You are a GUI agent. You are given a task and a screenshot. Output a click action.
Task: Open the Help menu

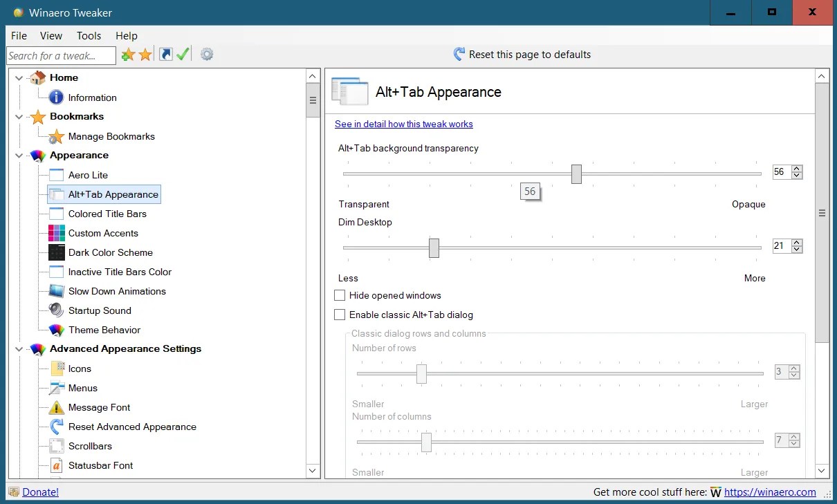coord(127,35)
